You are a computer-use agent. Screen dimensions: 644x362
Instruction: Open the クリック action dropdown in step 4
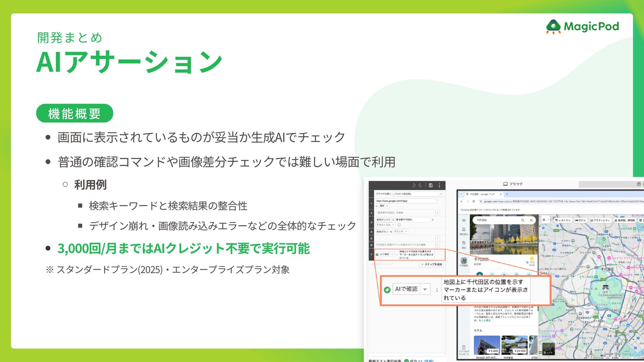(x=406, y=232)
